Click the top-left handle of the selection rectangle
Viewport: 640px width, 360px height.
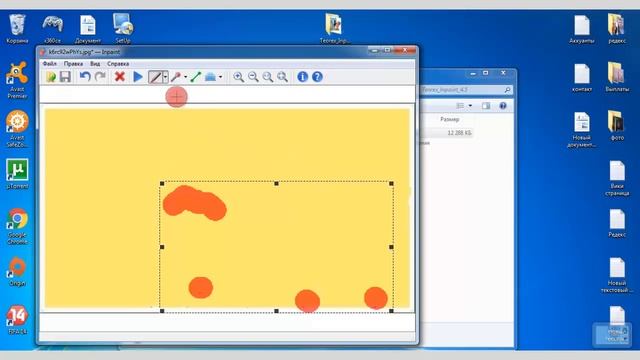pyautogui.click(x=162, y=184)
